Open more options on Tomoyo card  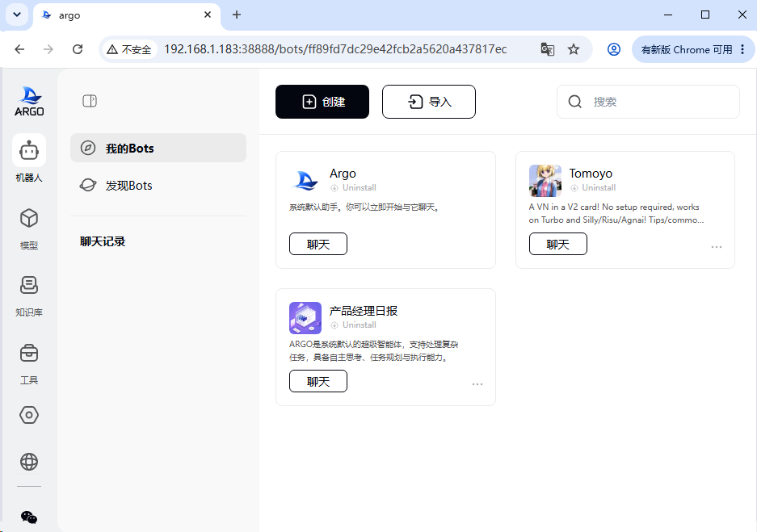[717, 247]
